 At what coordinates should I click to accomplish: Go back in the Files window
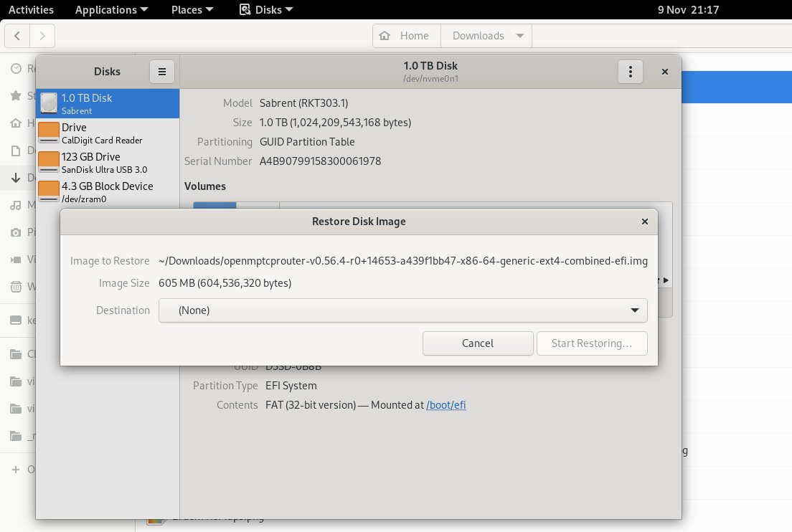pyautogui.click(x=17, y=36)
